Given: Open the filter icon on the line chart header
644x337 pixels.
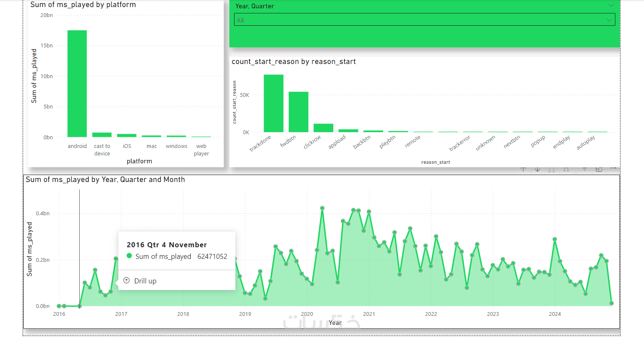Looking at the screenshot, I should click(x=585, y=169).
